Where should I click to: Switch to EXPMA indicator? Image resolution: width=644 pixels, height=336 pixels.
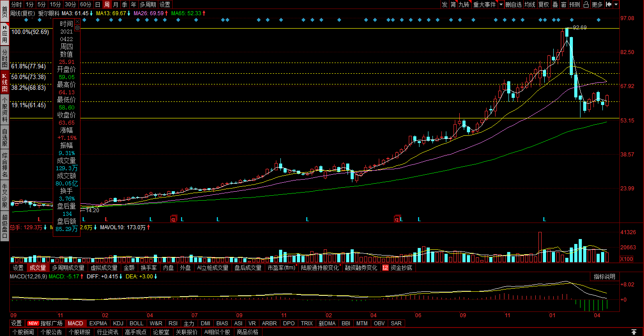[x=98, y=323]
